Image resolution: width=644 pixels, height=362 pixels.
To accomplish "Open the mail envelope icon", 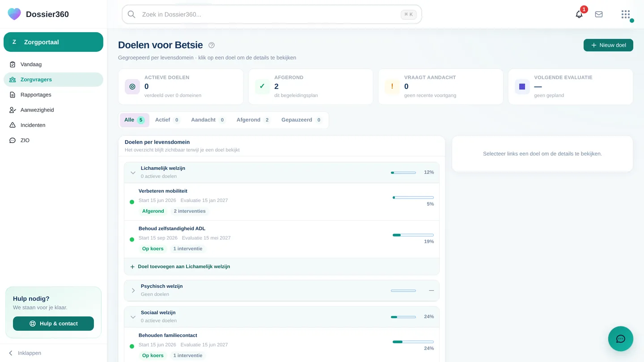I will click(599, 14).
